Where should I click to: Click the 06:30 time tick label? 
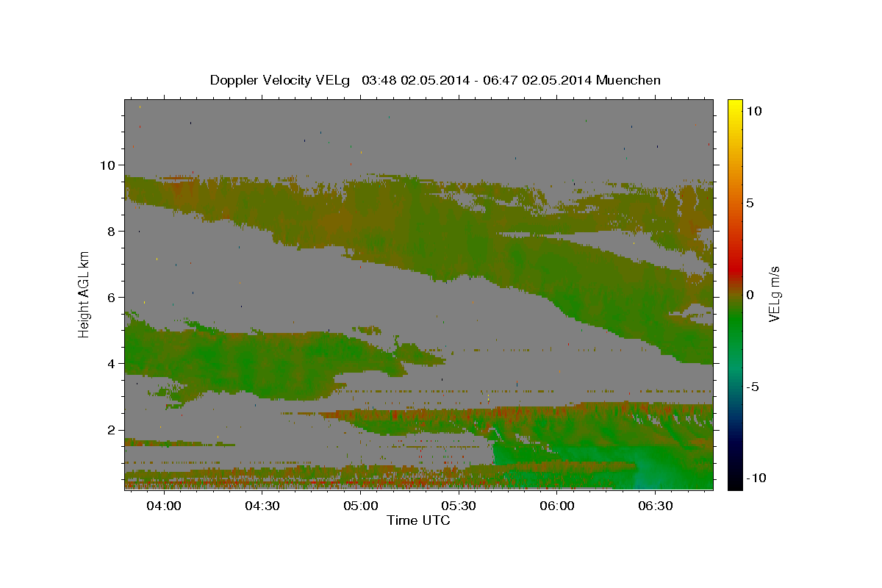pyautogui.click(x=656, y=506)
